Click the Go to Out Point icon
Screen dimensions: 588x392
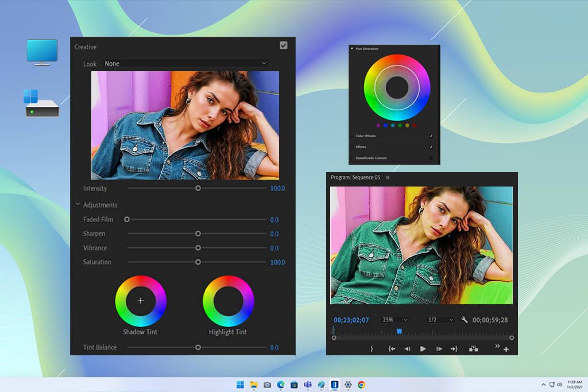coord(454,348)
